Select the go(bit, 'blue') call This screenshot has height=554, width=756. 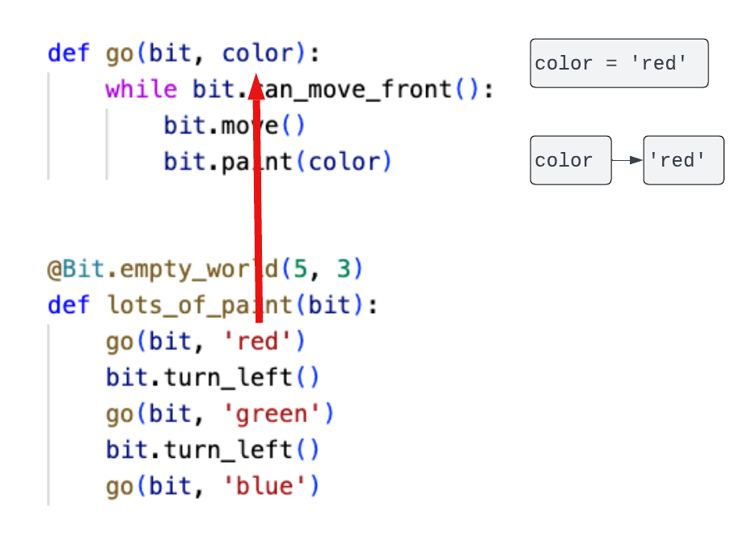tap(211, 485)
